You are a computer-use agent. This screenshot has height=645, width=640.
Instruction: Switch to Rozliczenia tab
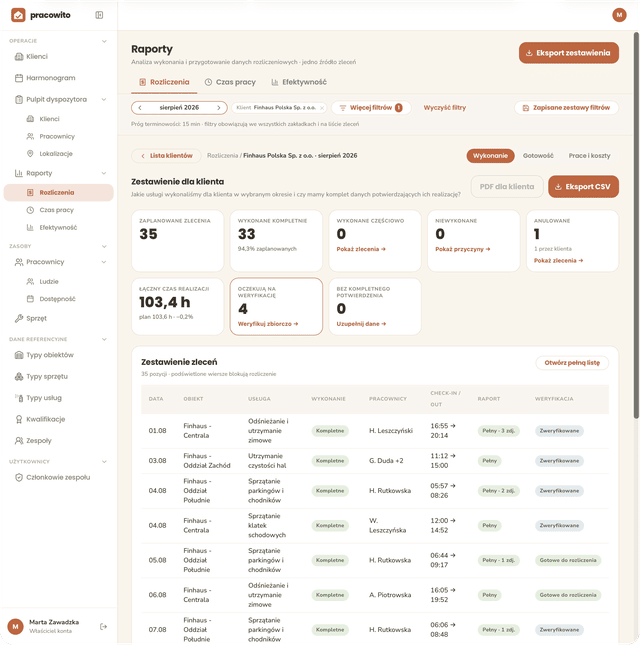164,82
